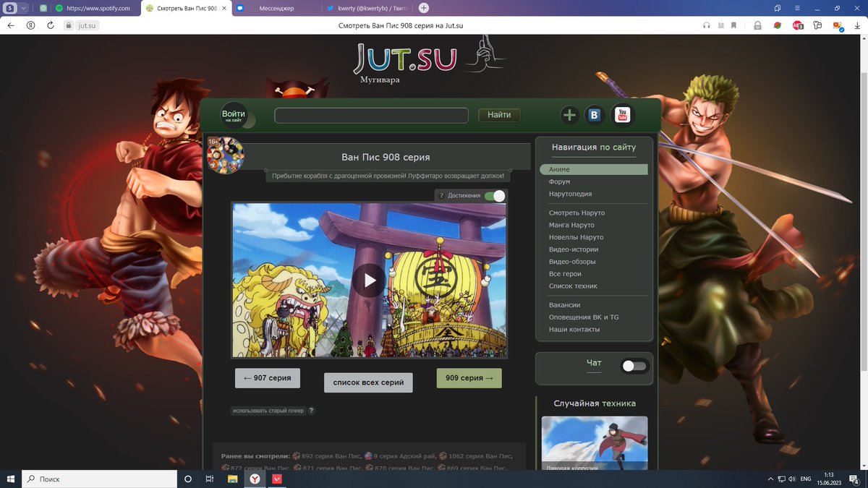Viewport: 868px width, 488px height.
Task: Open Вакансии link
Action: pos(564,305)
